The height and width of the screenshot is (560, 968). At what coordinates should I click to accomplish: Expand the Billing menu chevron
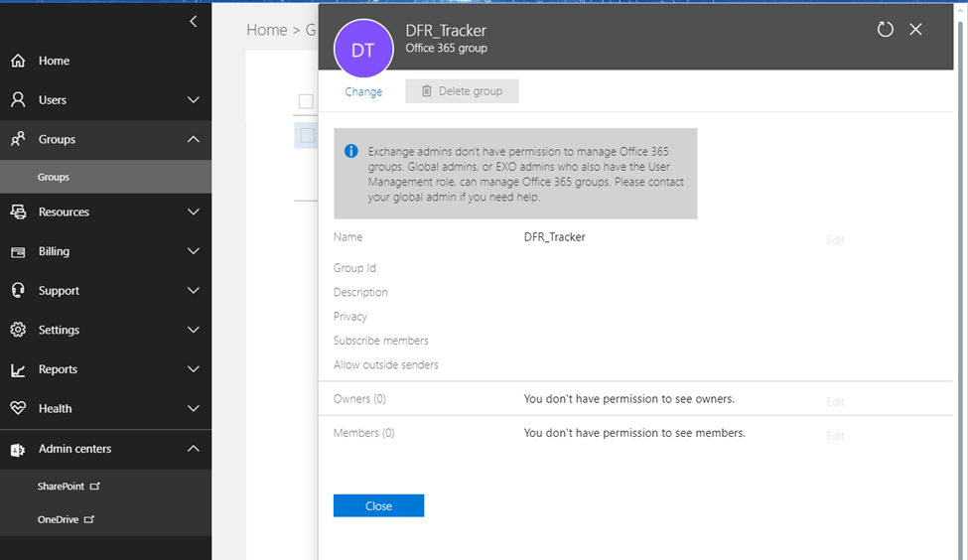194,251
